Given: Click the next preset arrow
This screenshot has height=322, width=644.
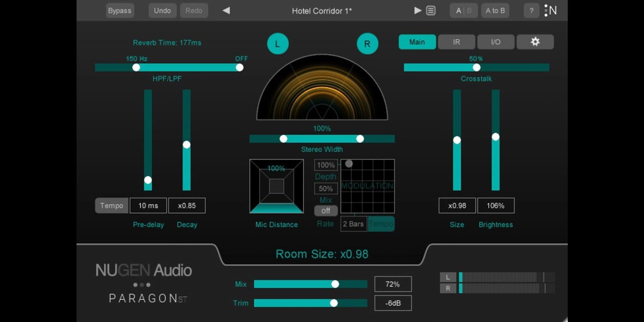Looking at the screenshot, I should click(418, 10).
